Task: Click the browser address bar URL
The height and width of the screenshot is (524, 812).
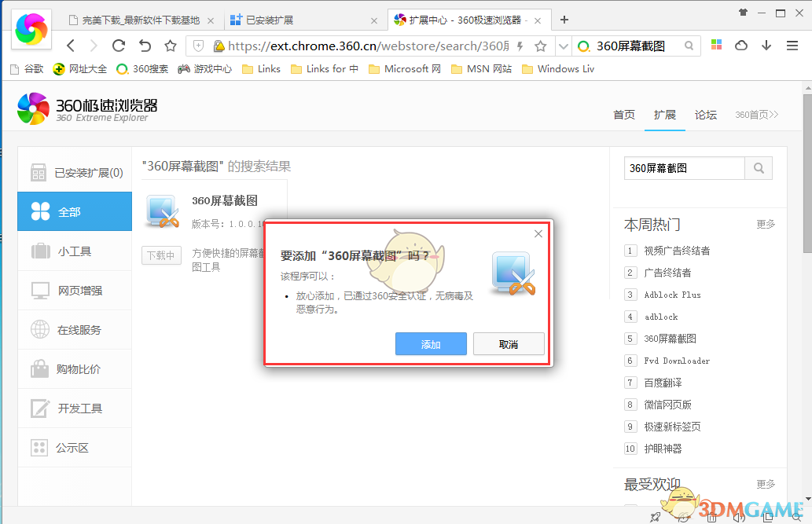Action: tap(368, 46)
